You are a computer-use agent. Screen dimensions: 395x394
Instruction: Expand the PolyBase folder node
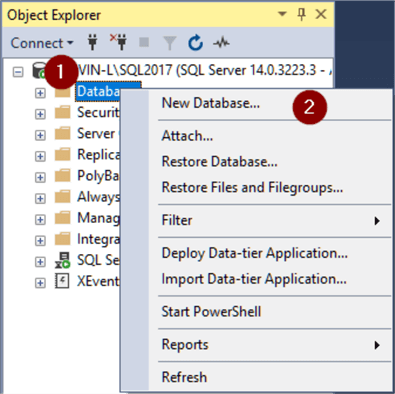click(x=40, y=177)
